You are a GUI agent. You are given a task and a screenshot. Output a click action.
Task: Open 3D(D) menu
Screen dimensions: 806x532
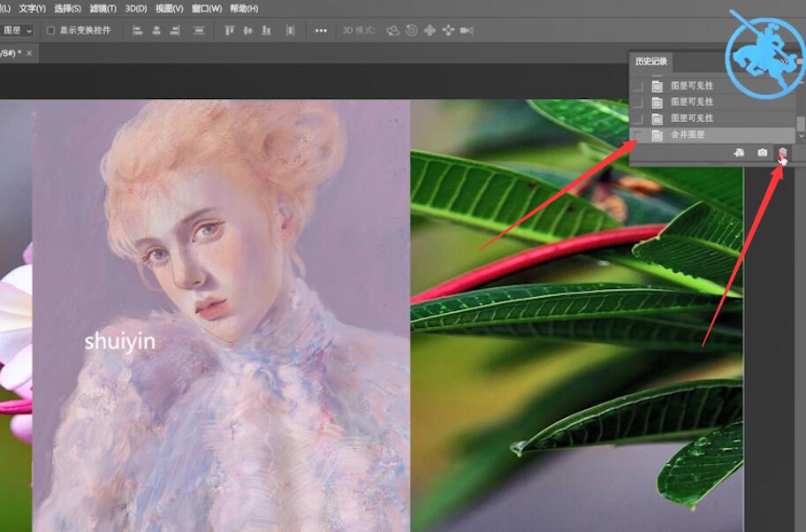tap(136, 9)
